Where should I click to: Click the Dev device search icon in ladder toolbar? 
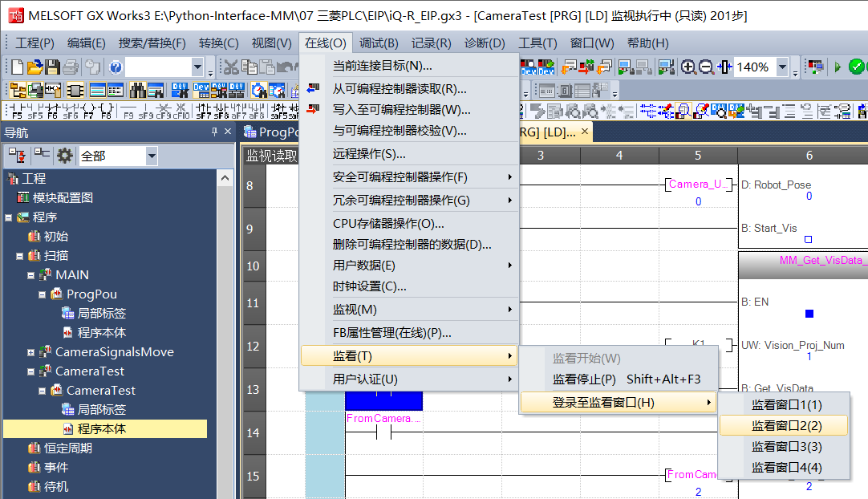[x=719, y=112]
